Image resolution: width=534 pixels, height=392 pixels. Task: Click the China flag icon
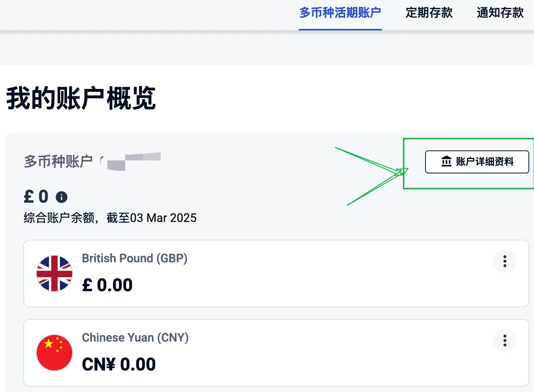tap(54, 353)
